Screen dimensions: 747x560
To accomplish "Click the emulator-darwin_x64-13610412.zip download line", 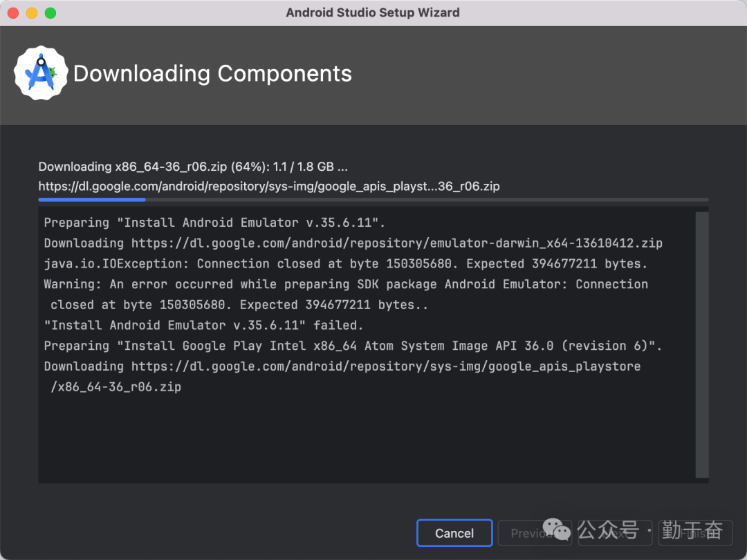I will click(353, 243).
